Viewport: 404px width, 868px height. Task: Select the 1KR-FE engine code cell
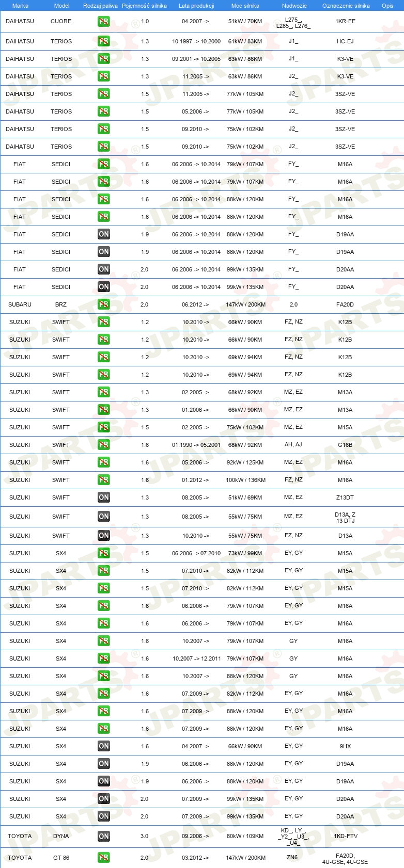click(x=345, y=22)
